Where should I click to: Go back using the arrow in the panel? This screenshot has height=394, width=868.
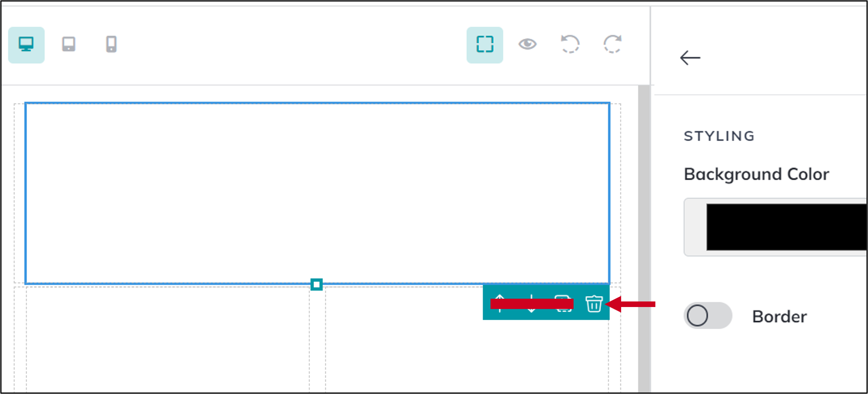tap(690, 58)
